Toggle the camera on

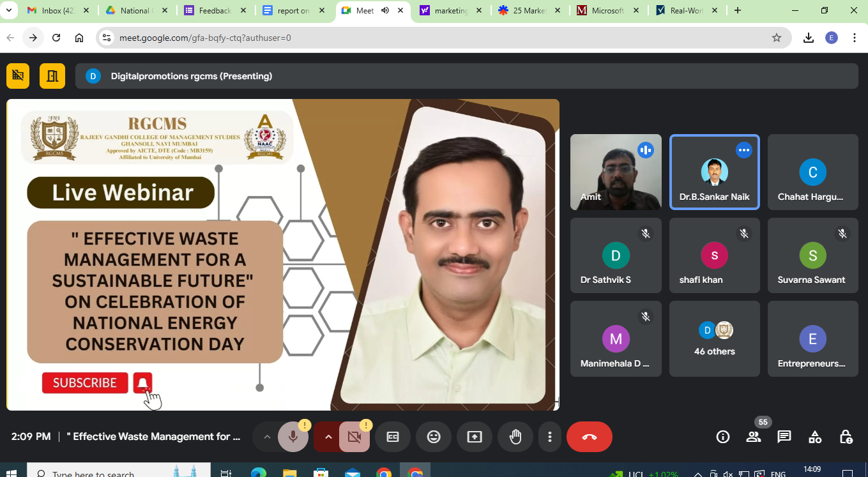point(354,437)
